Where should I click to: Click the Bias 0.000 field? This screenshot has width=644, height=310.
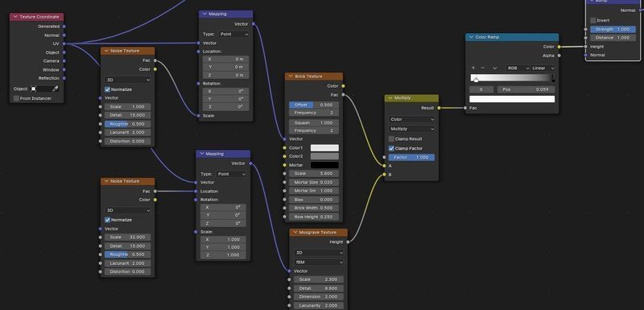pos(314,200)
